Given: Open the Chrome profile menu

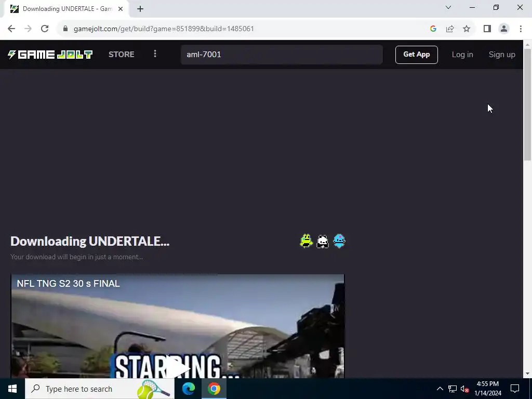Looking at the screenshot, I should click(x=504, y=29).
